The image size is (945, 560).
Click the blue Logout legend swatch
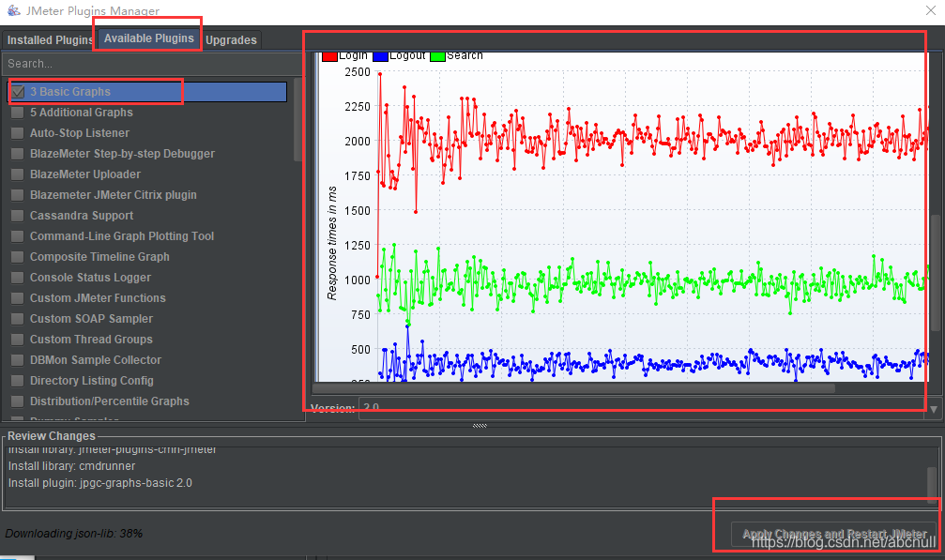[x=380, y=56]
